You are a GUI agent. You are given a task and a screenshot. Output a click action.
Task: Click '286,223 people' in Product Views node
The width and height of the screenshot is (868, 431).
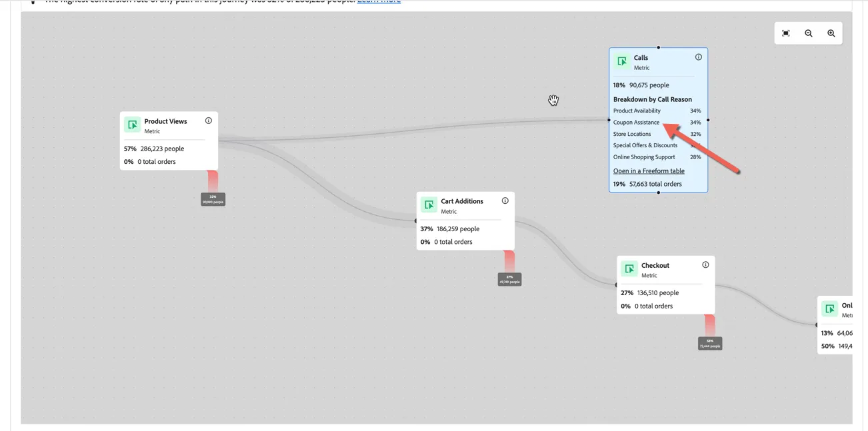[162, 149]
